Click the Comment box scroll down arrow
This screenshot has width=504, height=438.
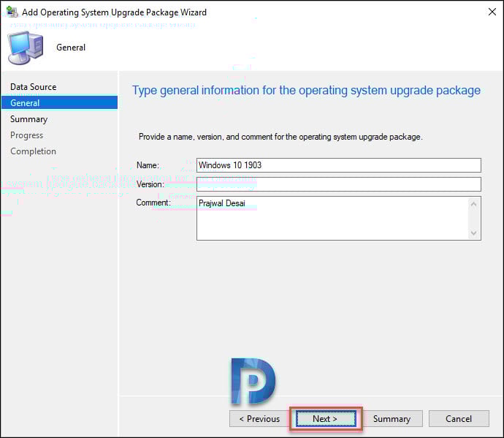click(474, 233)
